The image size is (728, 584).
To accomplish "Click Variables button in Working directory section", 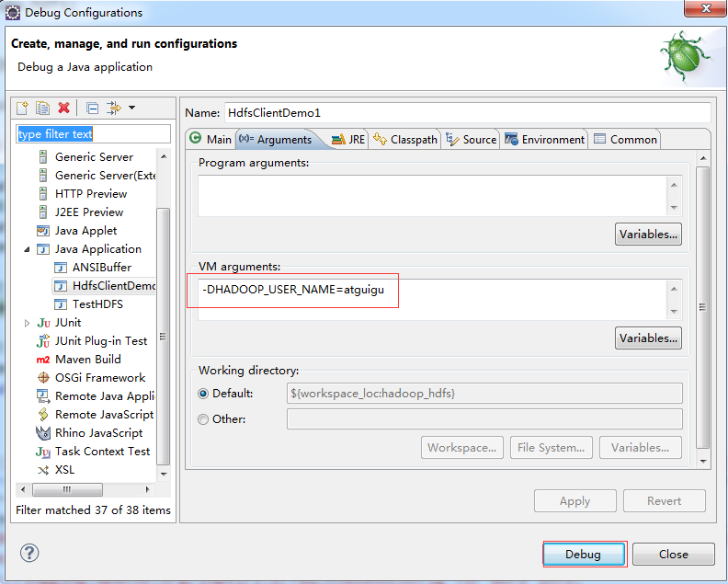I will (641, 448).
